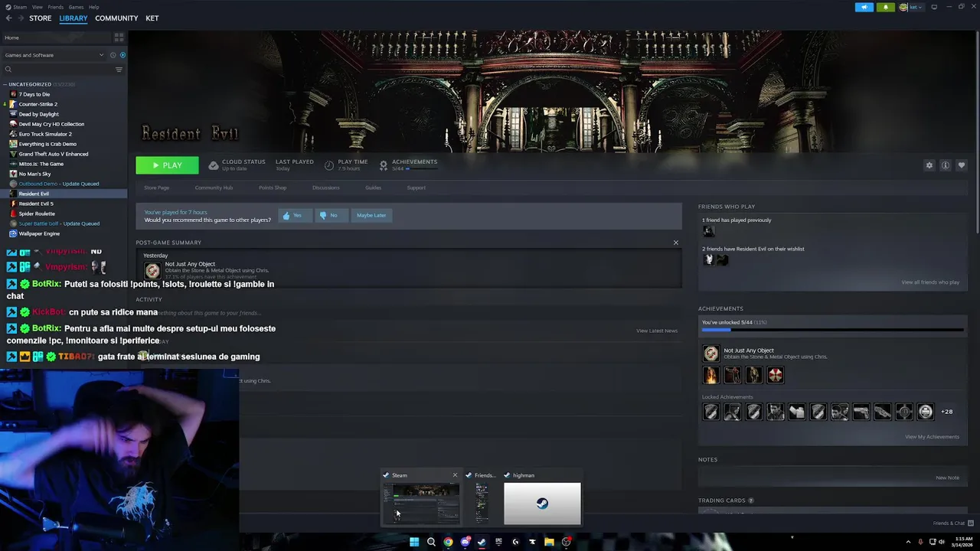Click the recent activity clock filter
Image resolution: width=980 pixels, height=551 pixels.
coord(113,55)
